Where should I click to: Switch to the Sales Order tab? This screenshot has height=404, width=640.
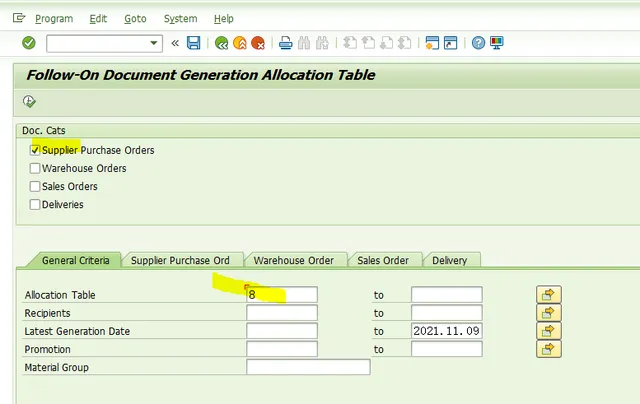point(383,260)
